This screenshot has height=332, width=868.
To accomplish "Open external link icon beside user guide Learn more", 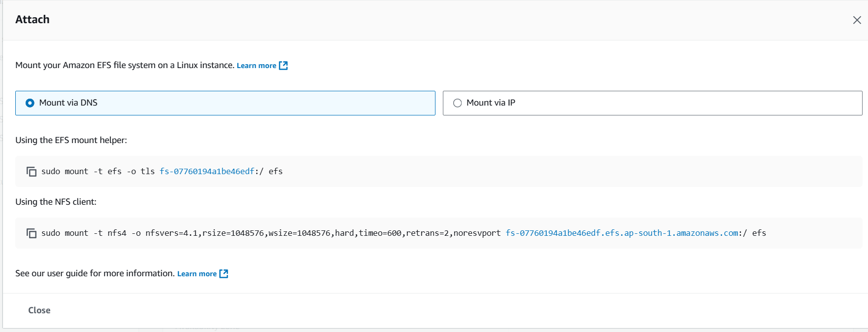I will [x=224, y=274].
